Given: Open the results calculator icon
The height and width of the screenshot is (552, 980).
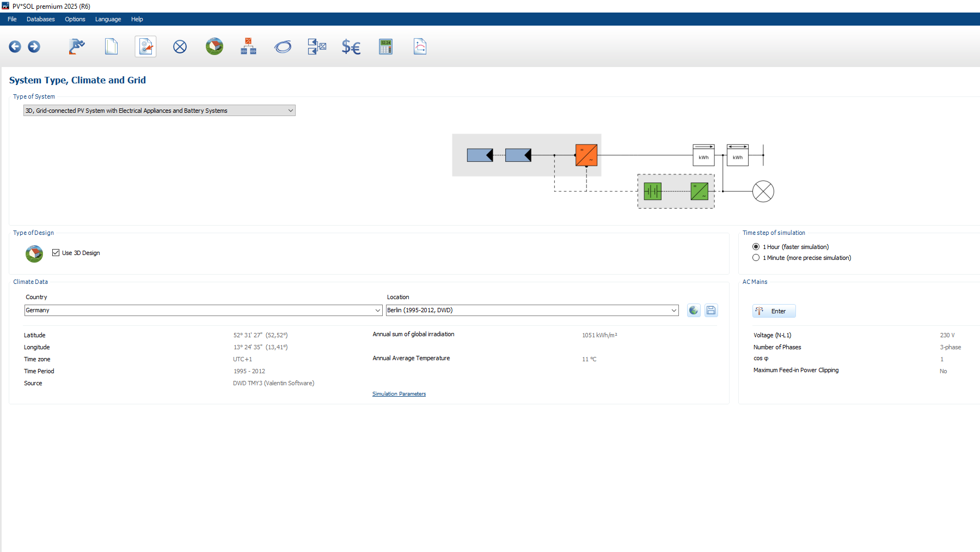Looking at the screenshot, I should click(x=385, y=46).
